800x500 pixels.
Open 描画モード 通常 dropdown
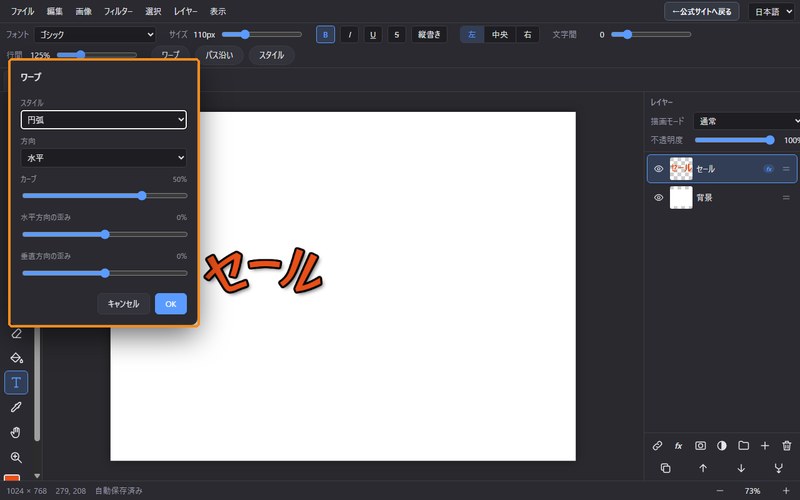click(746, 121)
